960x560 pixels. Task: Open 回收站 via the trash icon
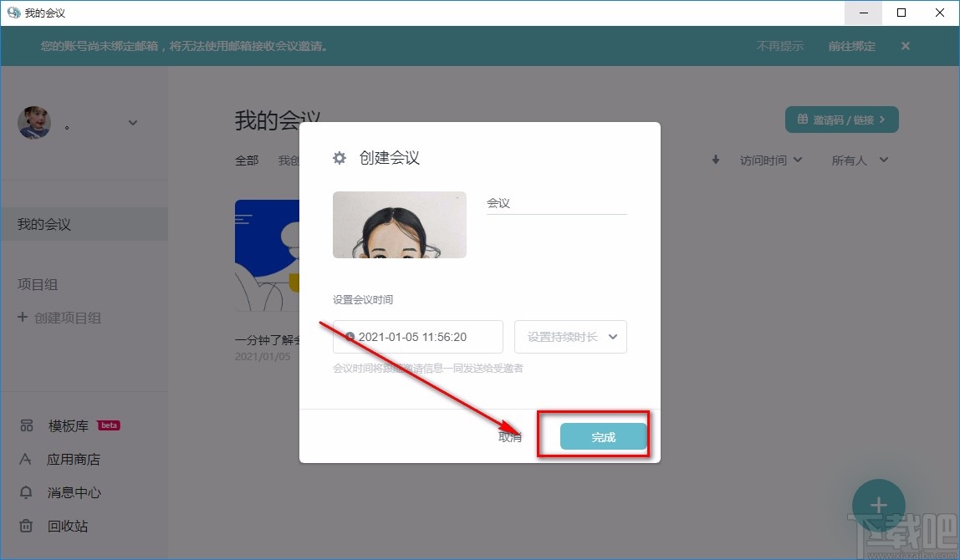click(25, 526)
